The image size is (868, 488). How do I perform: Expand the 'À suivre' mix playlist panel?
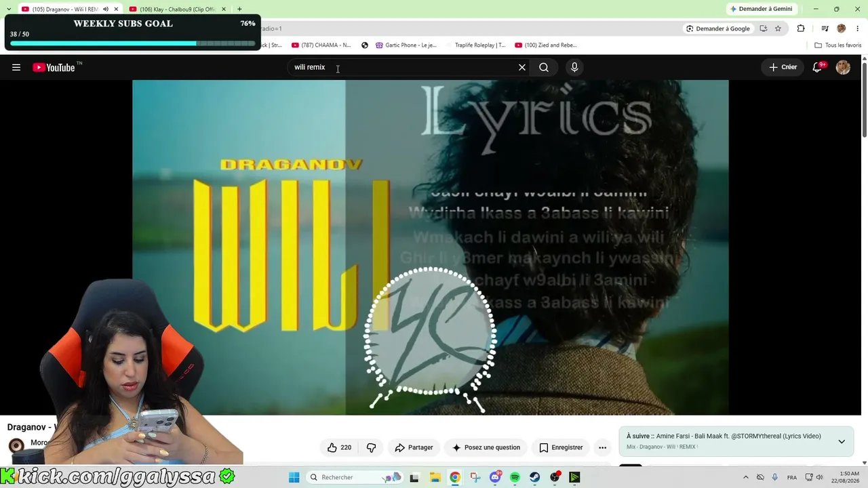(842, 441)
